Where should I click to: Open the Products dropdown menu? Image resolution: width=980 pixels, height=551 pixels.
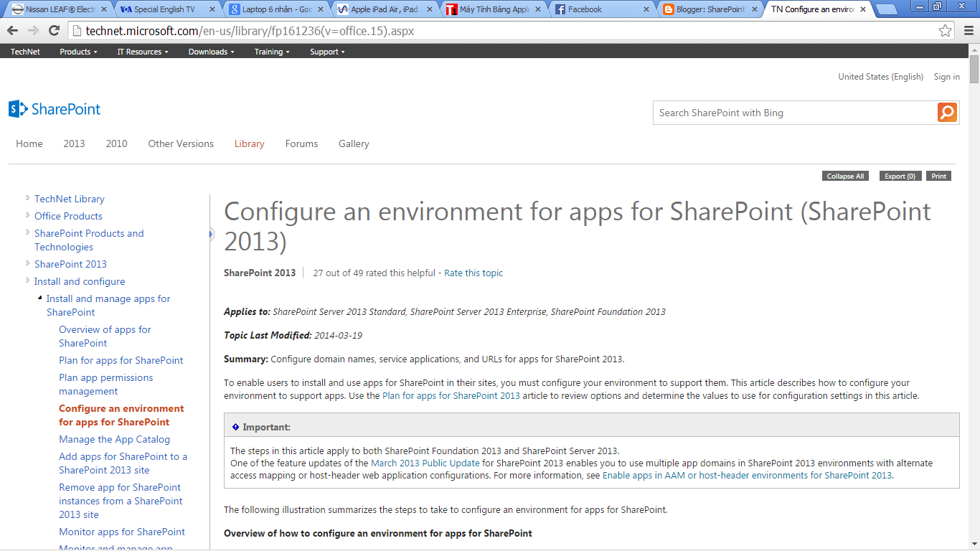click(x=78, y=52)
